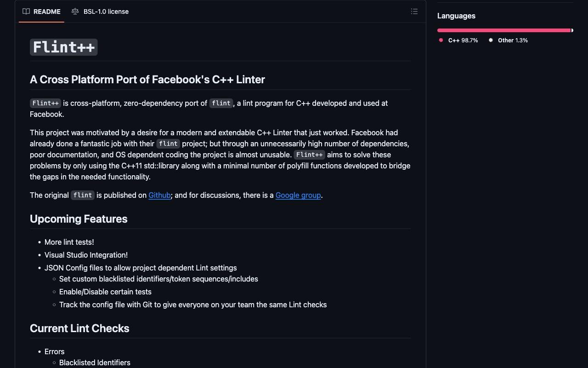Image resolution: width=588 pixels, height=368 pixels.
Task: Click the Flint++ main heading
Action: [x=64, y=47]
